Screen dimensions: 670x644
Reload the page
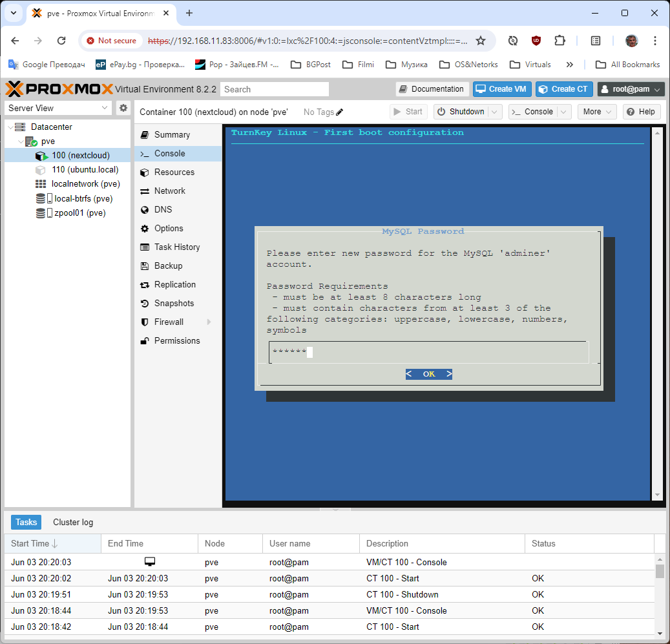[x=61, y=41]
